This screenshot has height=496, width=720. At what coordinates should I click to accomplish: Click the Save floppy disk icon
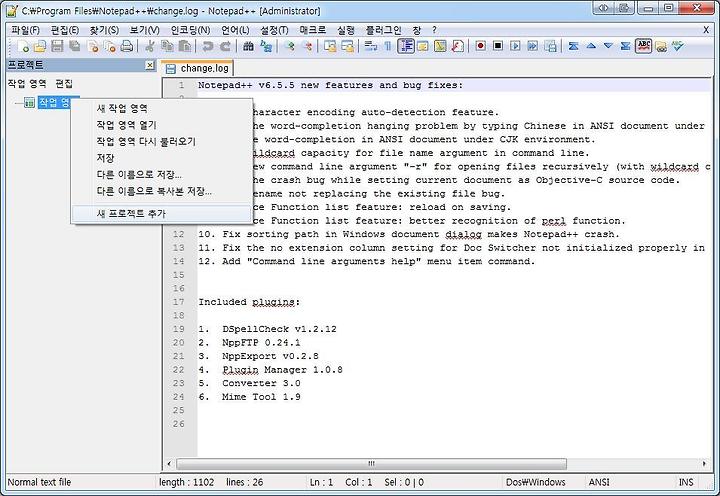57,46
